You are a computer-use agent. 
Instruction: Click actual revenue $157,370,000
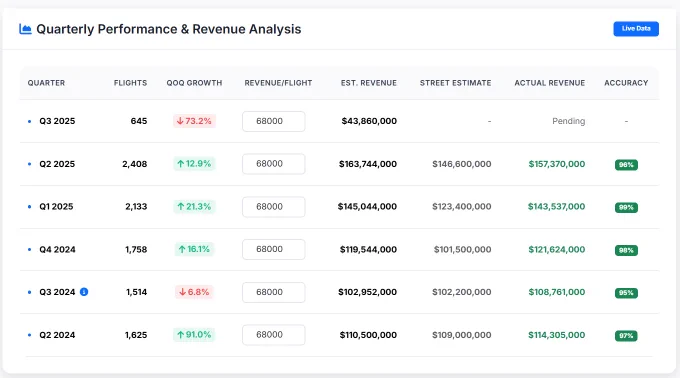click(557, 164)
